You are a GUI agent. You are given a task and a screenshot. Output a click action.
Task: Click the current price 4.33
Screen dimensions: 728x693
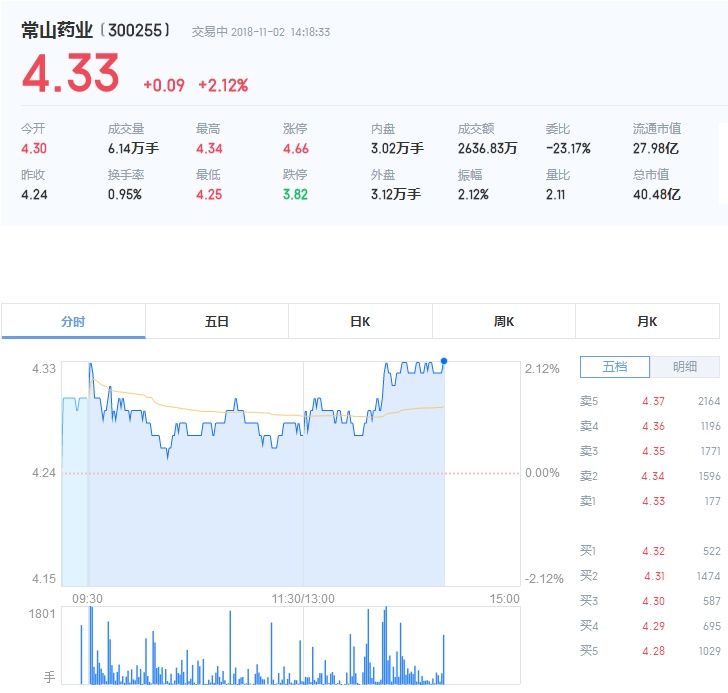[71, 73]
